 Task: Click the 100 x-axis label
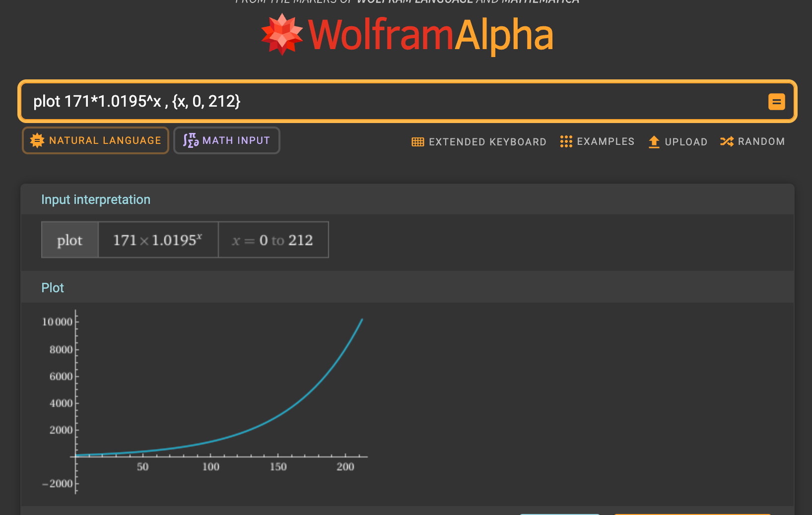tap(211, 467)
